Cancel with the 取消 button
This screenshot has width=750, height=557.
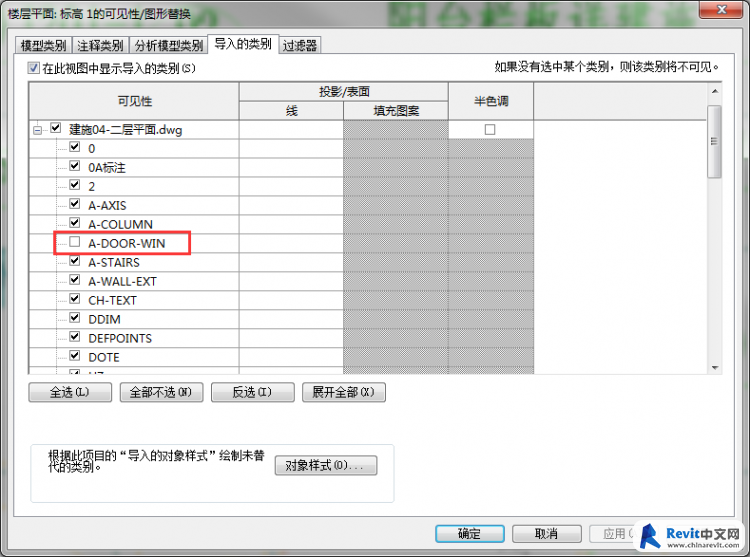click(547, 534)
